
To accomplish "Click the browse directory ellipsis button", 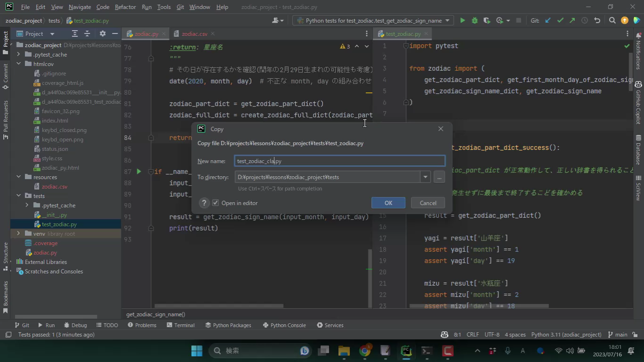I will [x=439, y=177].
